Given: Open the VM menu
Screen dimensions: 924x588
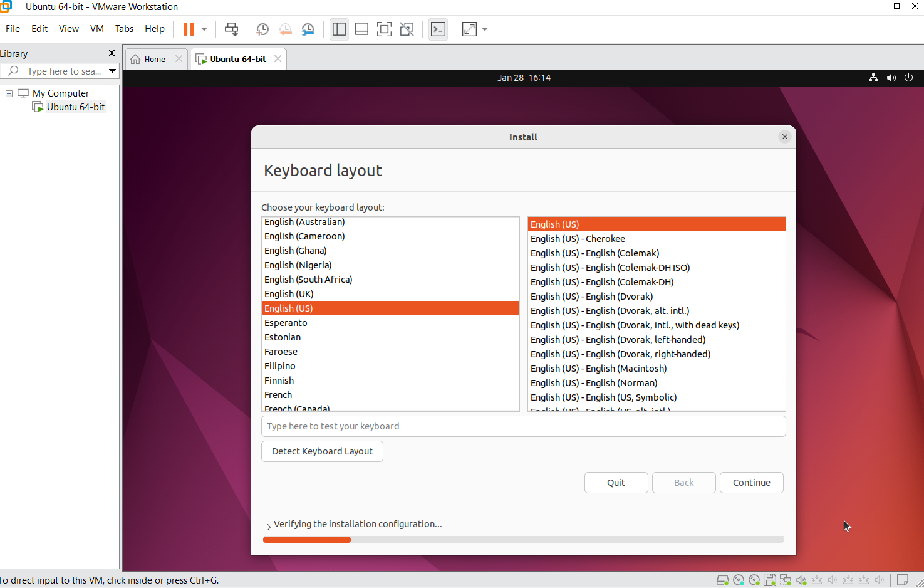Looking at the screenshot, I should [96, 29].
